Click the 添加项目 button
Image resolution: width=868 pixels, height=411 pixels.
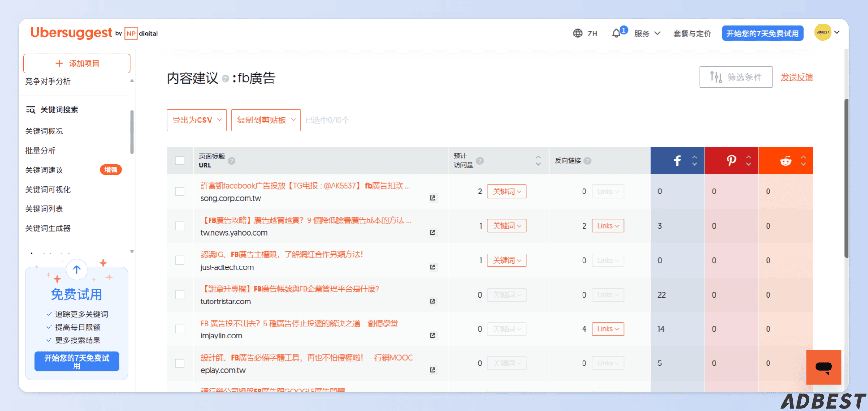77,63
